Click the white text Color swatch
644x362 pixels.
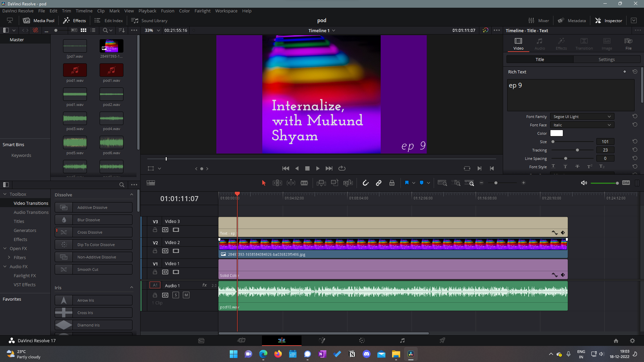tap(556, 133)
